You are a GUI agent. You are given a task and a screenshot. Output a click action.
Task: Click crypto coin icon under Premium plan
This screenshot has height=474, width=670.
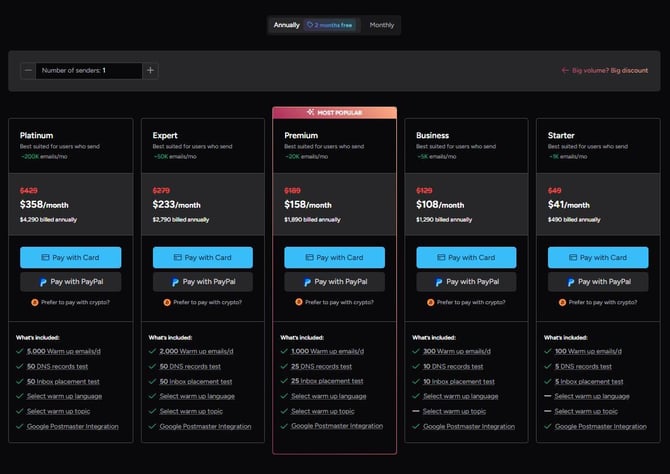(x=299, y=302)
